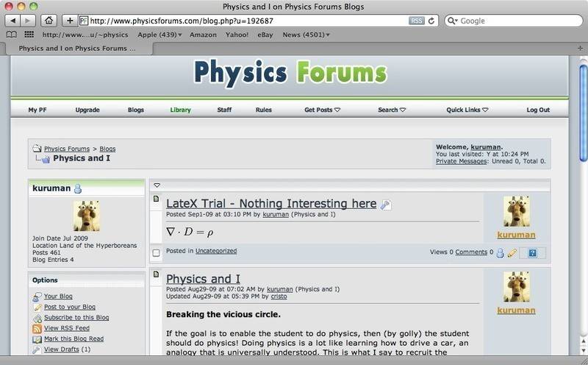This screenshot has height=365, width=588.
Task: Click the icon beside Subscribe to this Blog
Action: coord(37,318)
